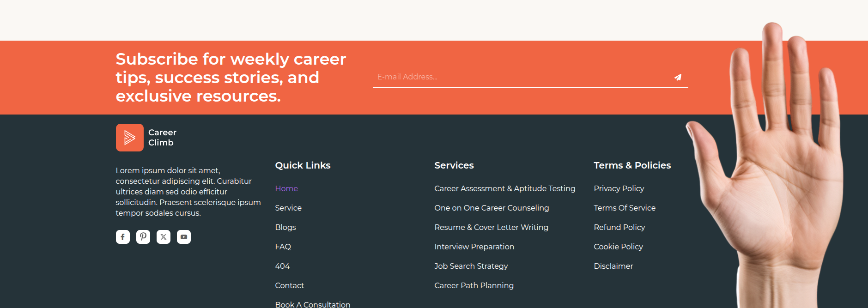
Task: Visit Interview Preparation service link
Action: point(474,247)
